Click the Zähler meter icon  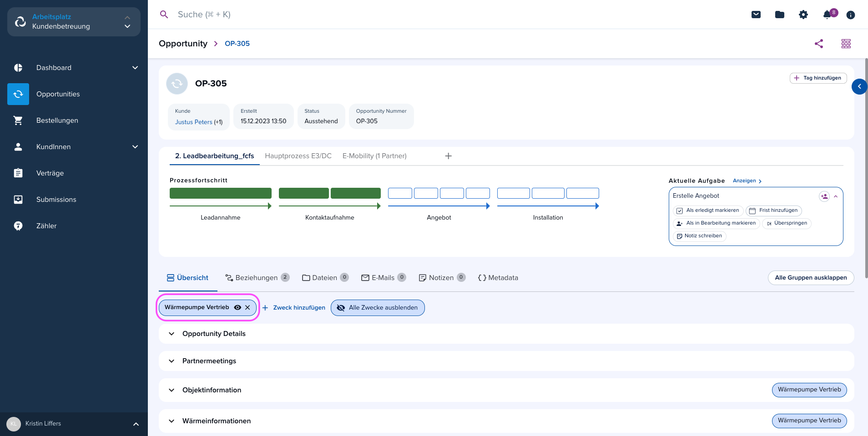18,226
